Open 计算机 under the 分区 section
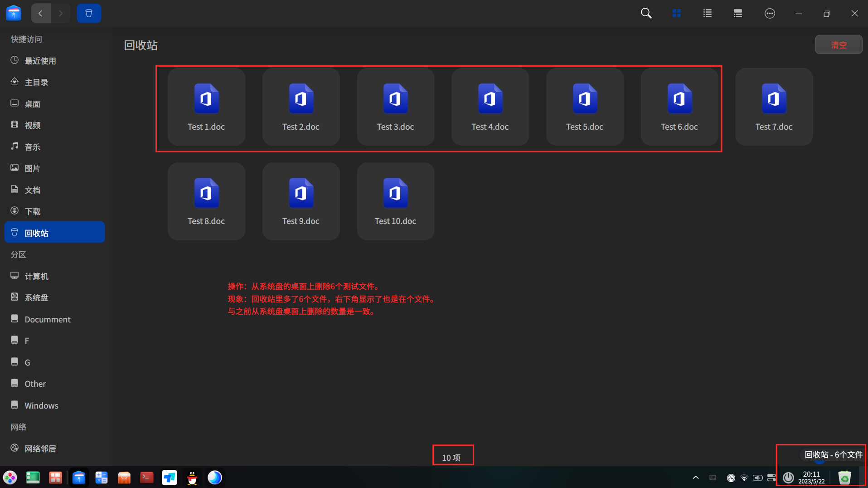The width and height of the screenshot is (868, 488). 36,276
